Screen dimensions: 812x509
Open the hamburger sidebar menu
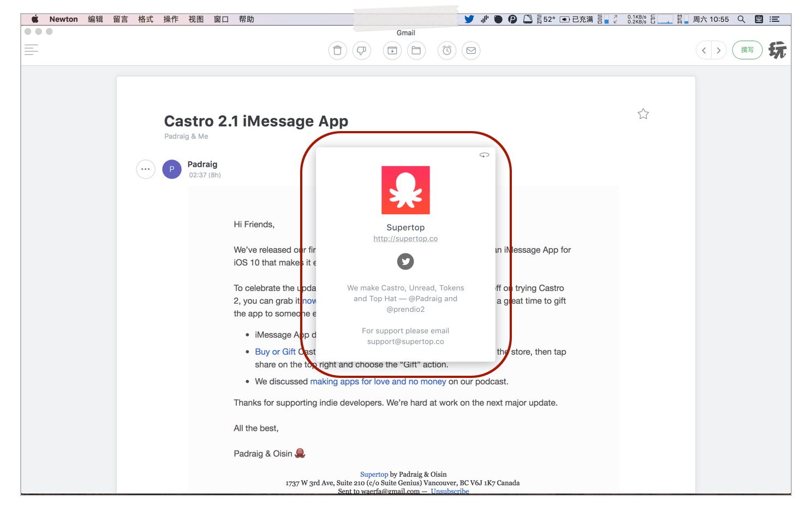[32, 50]
